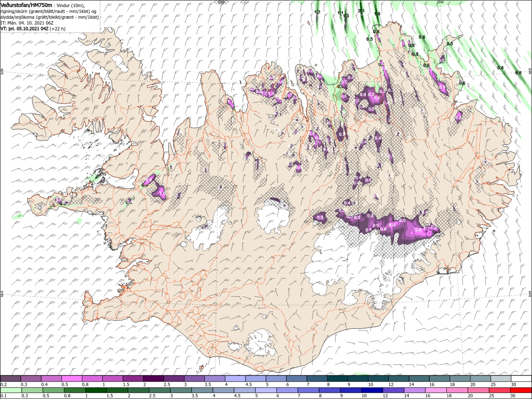Click the '0.1' label in the bottom legend row
The height and width of the screenshot is (399, 532).
coord(4,396)
